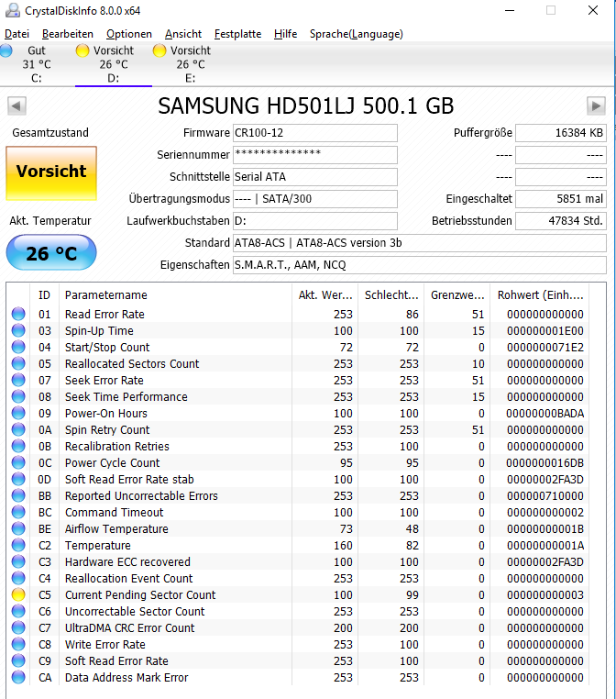Click the yellow warning orb for Current Pending Sector Count
The width and height of the screenshot is (616, 699).
click(x=18, y=594)
